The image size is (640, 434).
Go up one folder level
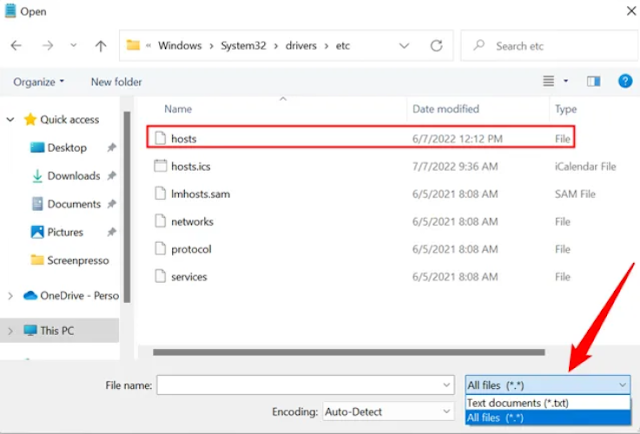click(x=101, y=45)
